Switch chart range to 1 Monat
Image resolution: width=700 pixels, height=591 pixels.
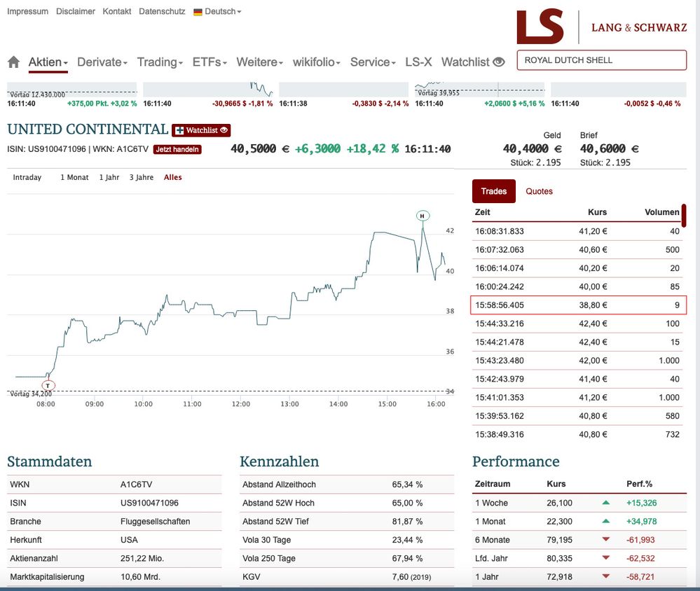[74, 178]
